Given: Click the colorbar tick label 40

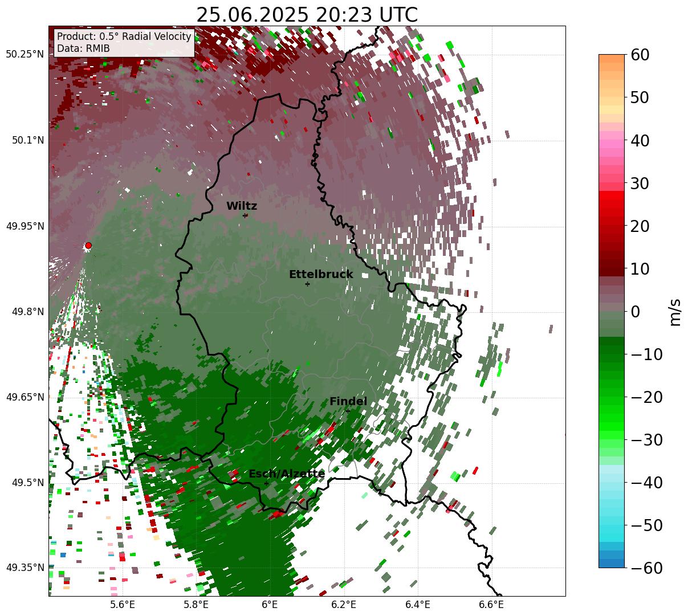Looking at the screenshot, I should point(639,140).
